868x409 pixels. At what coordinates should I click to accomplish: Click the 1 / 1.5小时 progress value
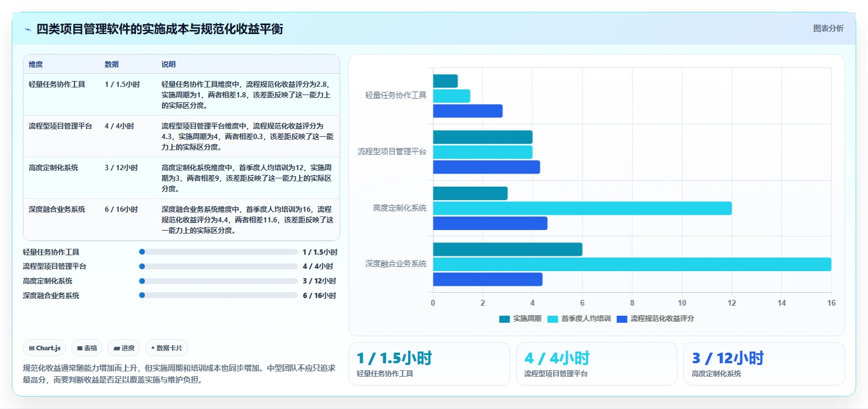point(320,252)
